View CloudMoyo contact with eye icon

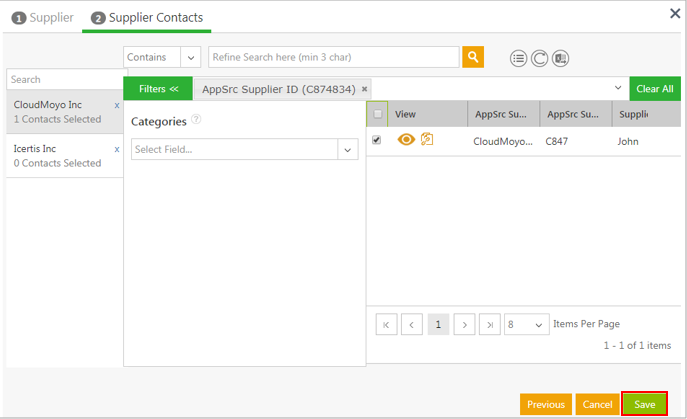coord(406,140)
